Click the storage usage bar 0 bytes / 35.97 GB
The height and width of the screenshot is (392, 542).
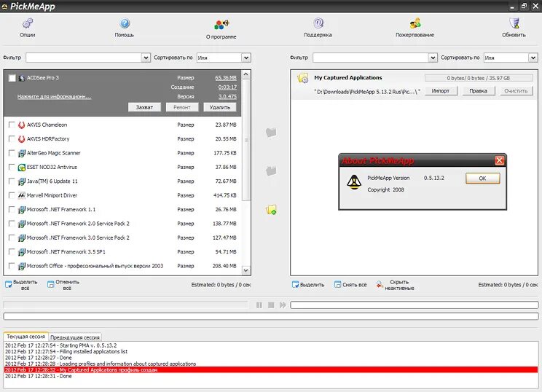pos(479,78)
